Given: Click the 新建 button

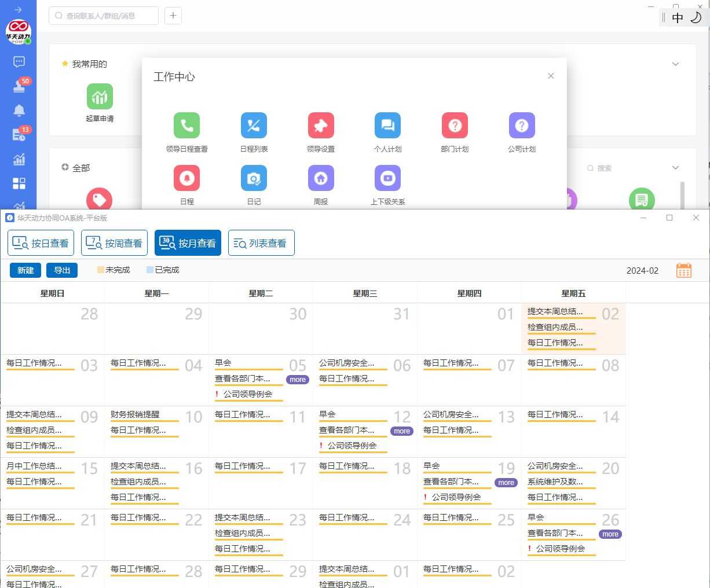Looking at the screenshot, I should tap(25, 270).
